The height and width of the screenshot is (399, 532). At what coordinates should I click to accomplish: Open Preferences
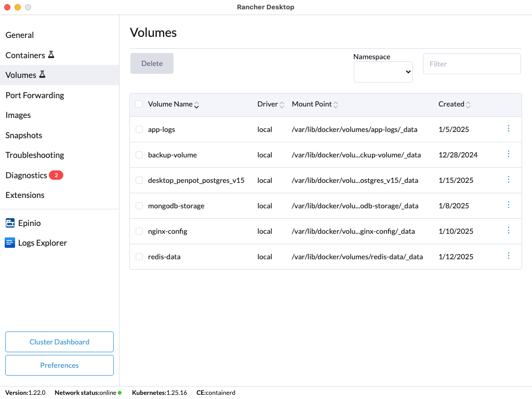(x=59, y=365)
